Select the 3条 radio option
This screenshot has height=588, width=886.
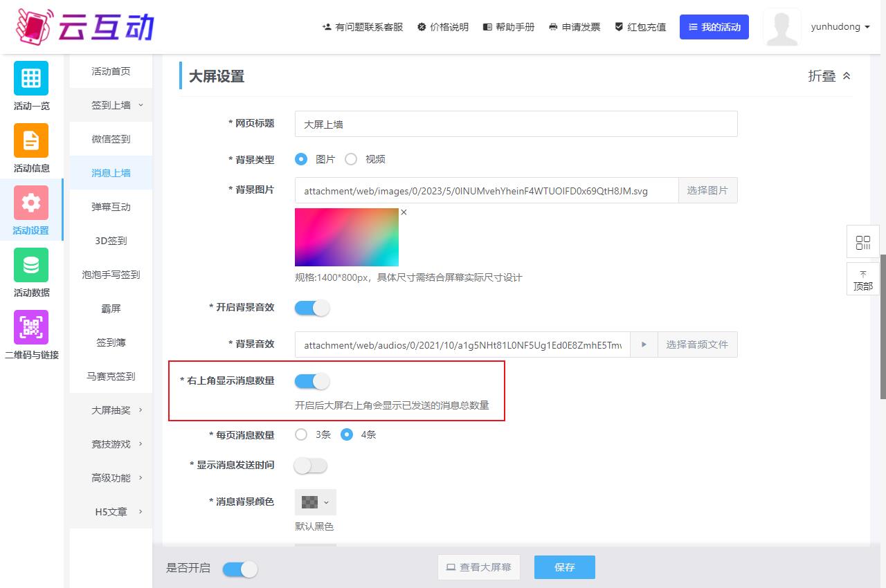tap(301, 435)
